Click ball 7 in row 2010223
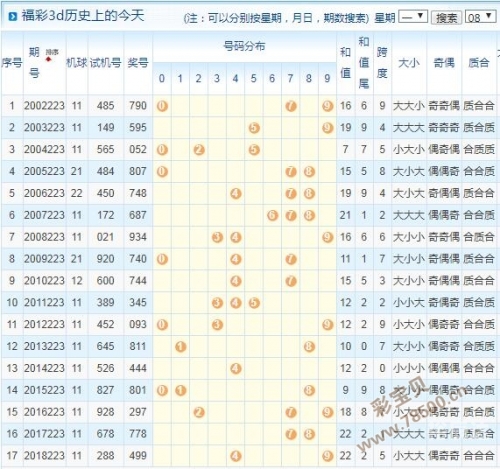Viewport: 500px width, 469px height. click(291, 281)
